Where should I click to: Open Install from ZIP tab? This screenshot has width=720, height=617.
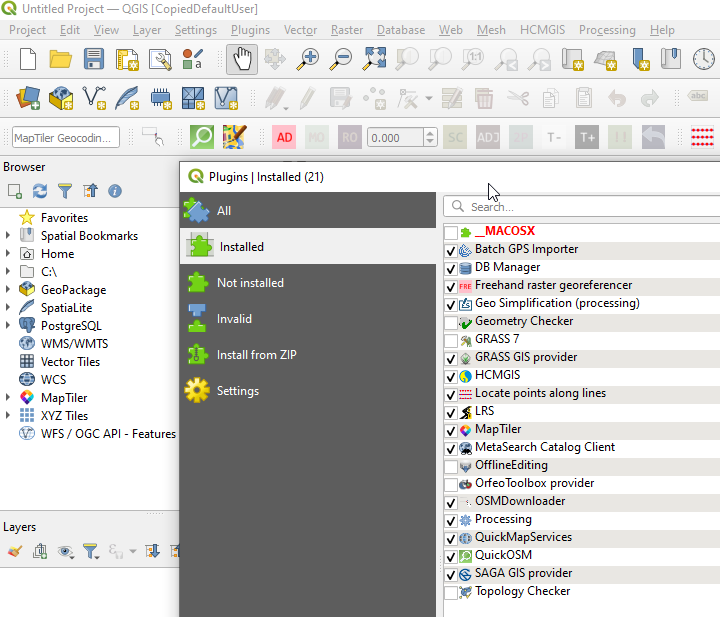coord(308,355)
